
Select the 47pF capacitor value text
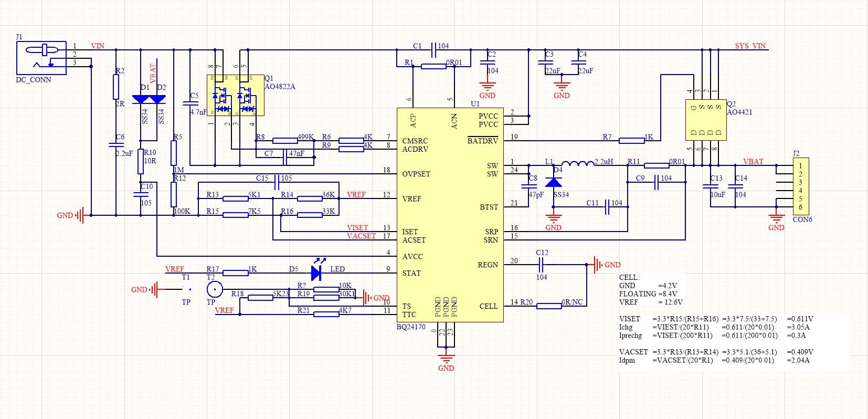(536, 195)
